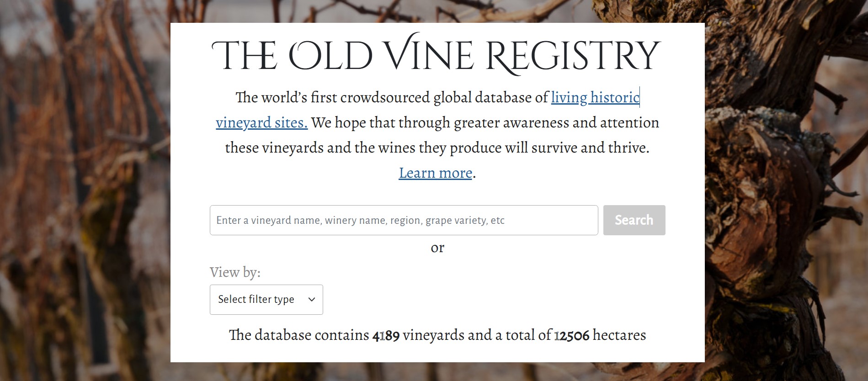This screenshot has height=381, width=868.
Task: Click the vineyard name search field
Action: click(x=404, y=220)
